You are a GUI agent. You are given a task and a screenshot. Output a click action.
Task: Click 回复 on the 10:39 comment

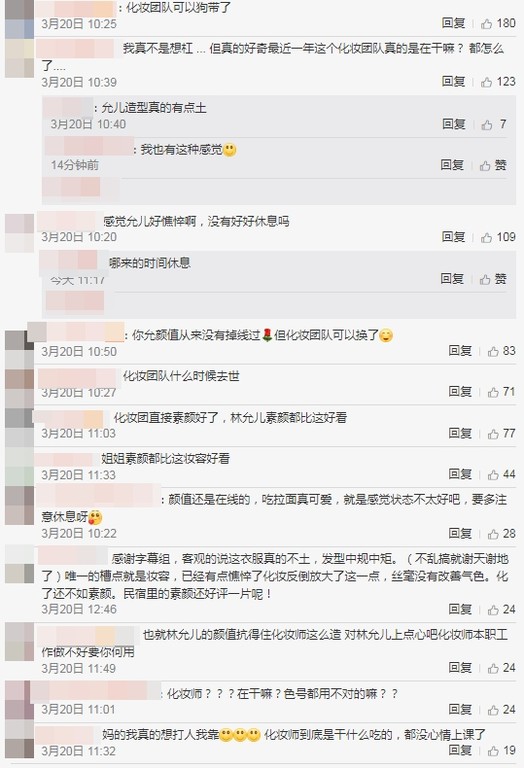(x=453, y=81)
